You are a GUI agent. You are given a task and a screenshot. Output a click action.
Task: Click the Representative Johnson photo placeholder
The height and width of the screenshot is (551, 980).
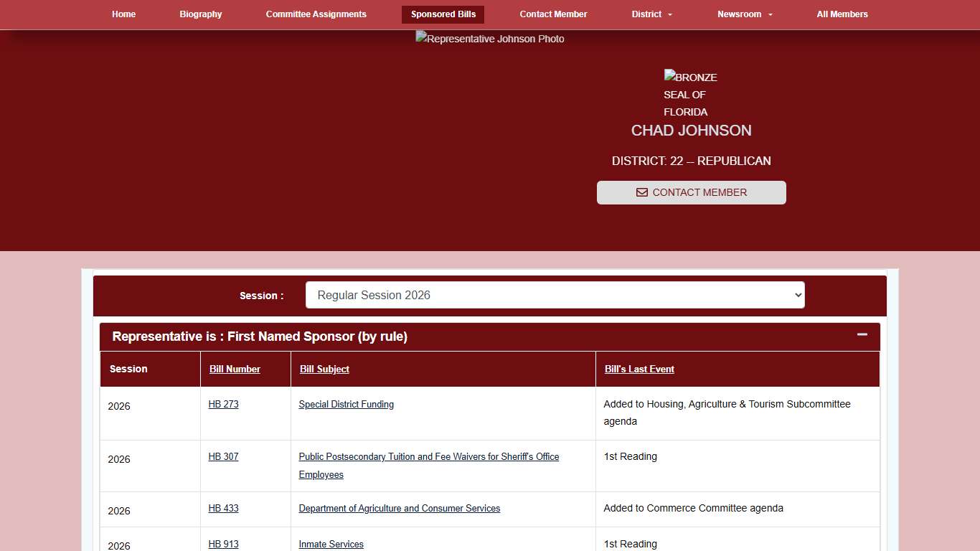point(490,39)
